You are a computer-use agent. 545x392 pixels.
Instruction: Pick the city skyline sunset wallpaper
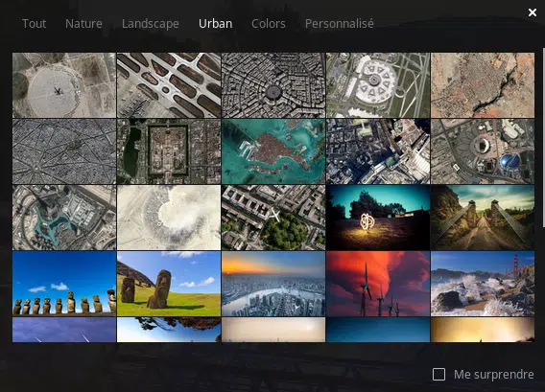click(273, 284)
